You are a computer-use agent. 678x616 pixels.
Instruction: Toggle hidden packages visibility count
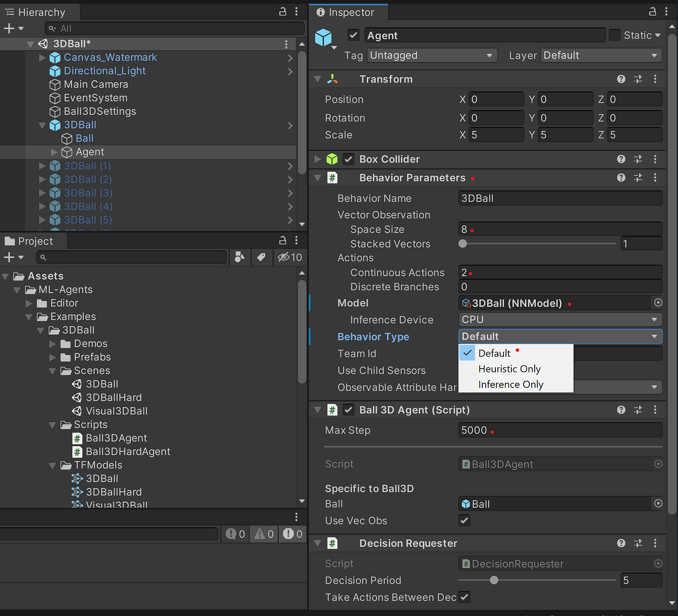click(x=290, y=257)
